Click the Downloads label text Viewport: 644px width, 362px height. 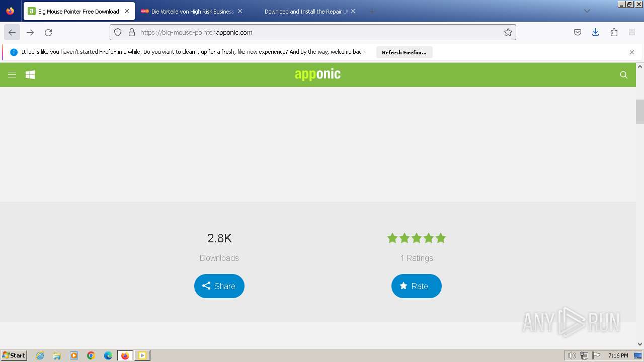pyautogui.click(x=219, y=258)
